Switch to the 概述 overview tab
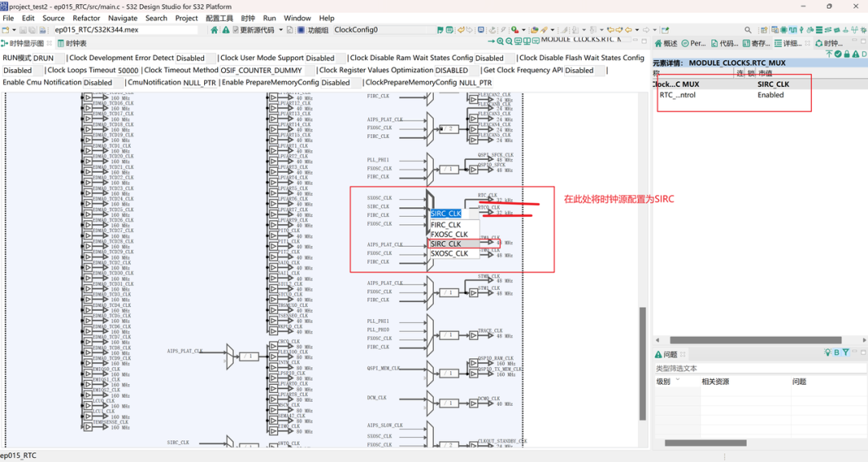This screenshot has height=462, width=868. (x=667, y=43)
